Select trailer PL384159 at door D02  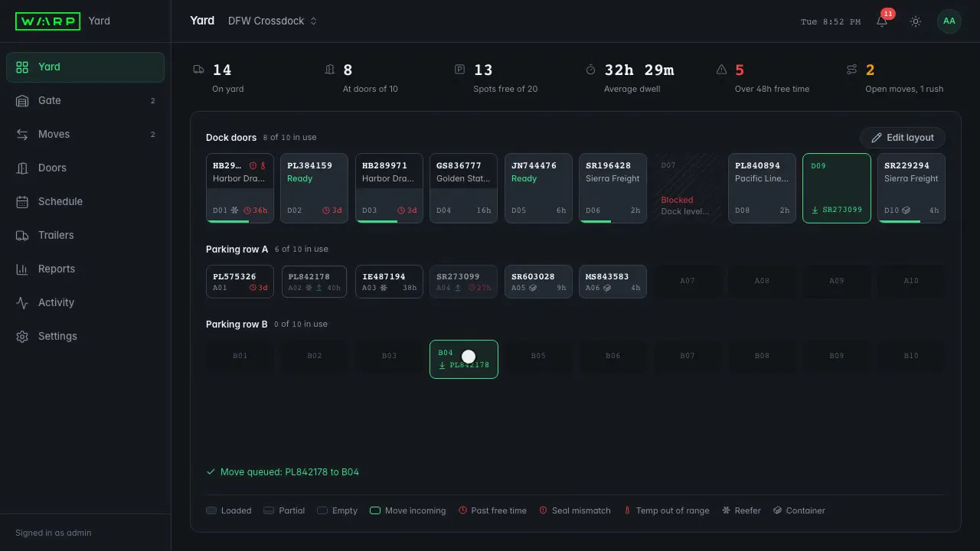314,188
